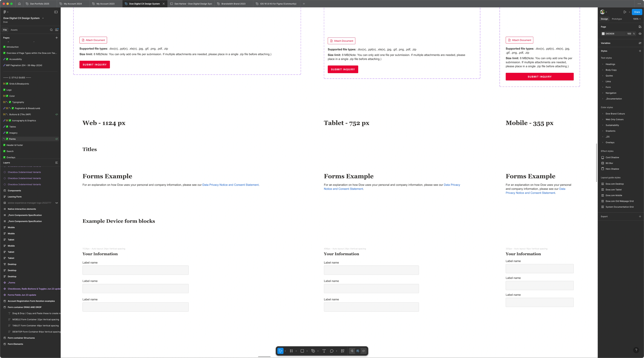
Task: Switch to the Prototype tab
Action: [617, 19]
